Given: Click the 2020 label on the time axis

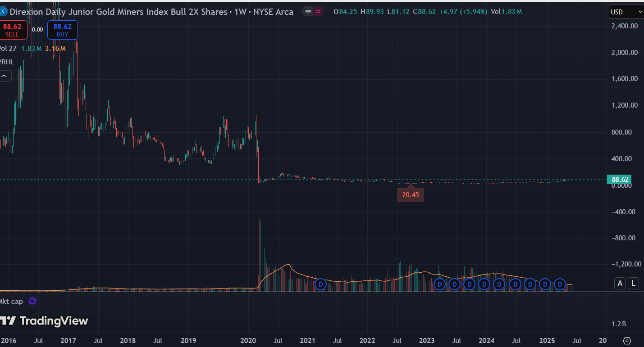Looking at the screenshot, I should [249, 340].
